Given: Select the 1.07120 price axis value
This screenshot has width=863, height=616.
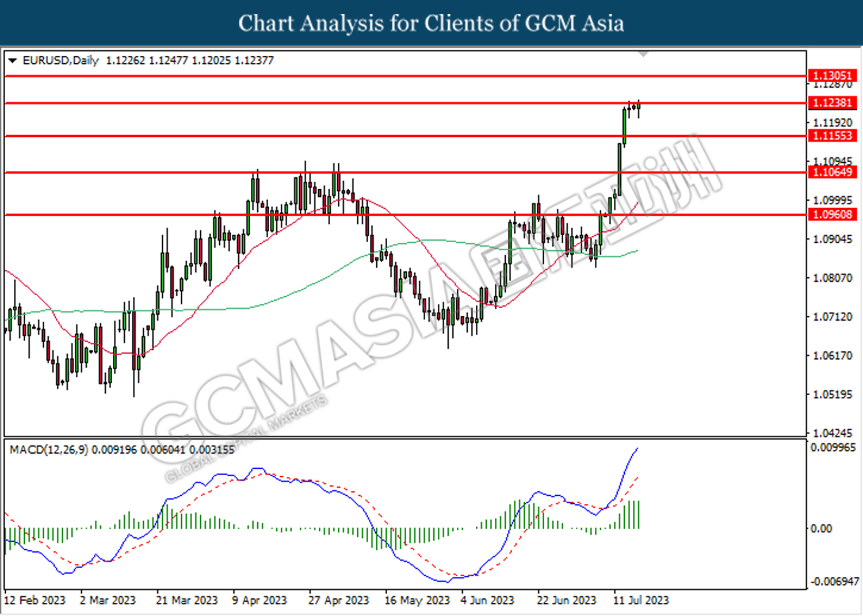Looking at the screenshot, I should (x=833, y=317).
